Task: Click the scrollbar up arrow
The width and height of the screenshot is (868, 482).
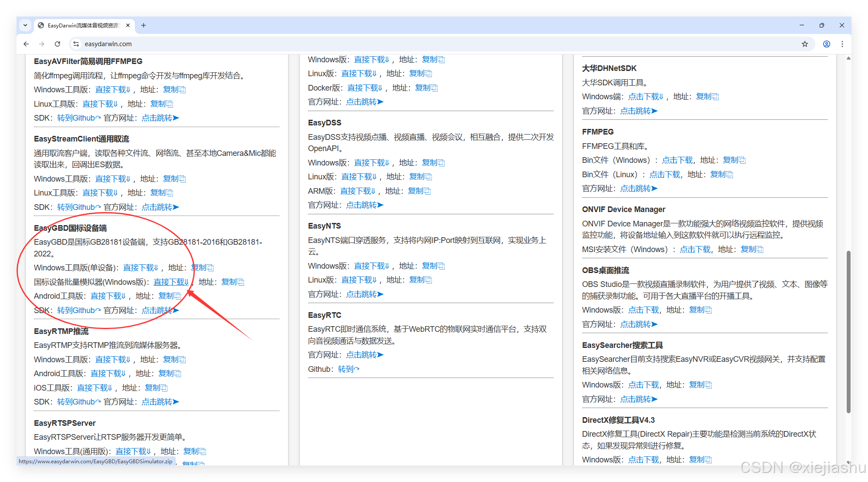Action: click(848, 58)
